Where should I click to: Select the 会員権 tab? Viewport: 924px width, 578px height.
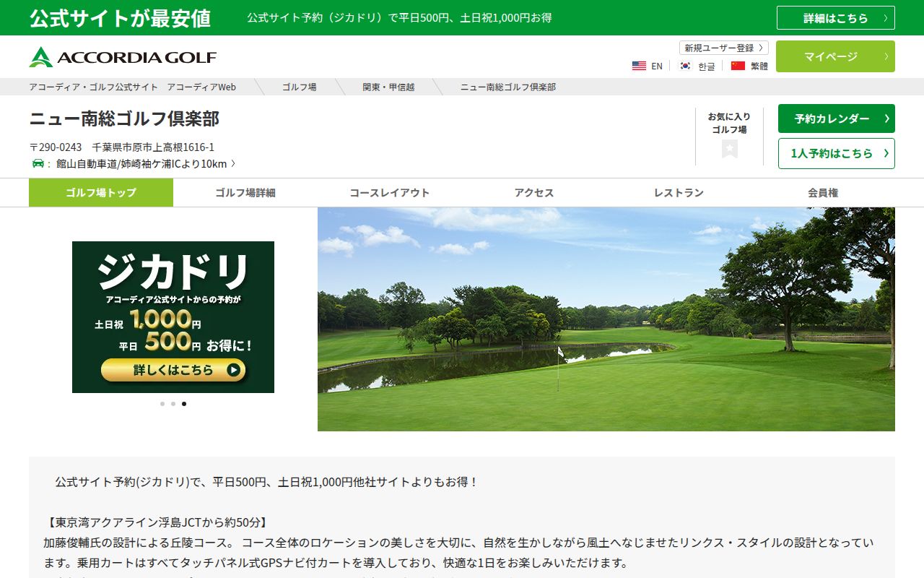pos(823,193)
